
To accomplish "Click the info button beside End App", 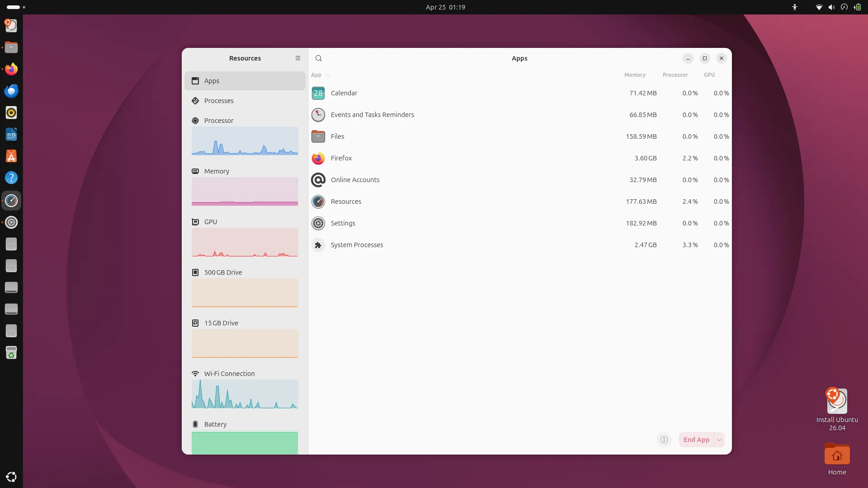I will (x=664, y=440).
